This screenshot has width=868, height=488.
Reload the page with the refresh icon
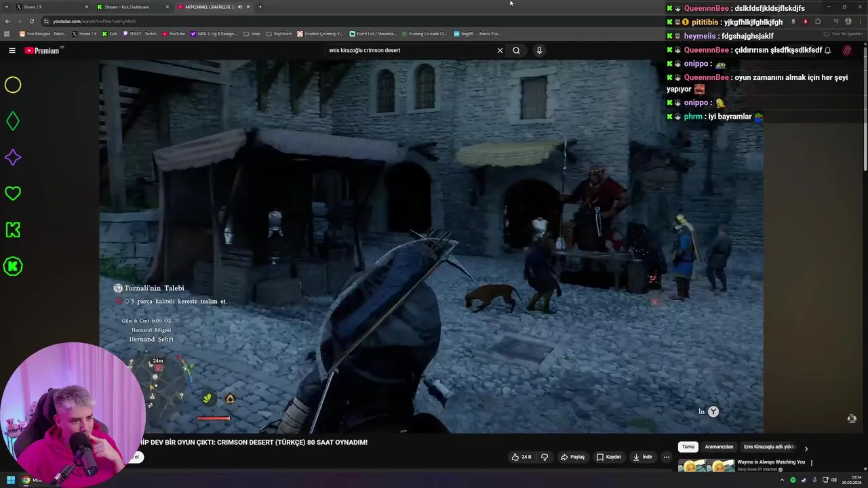point(31,21)
